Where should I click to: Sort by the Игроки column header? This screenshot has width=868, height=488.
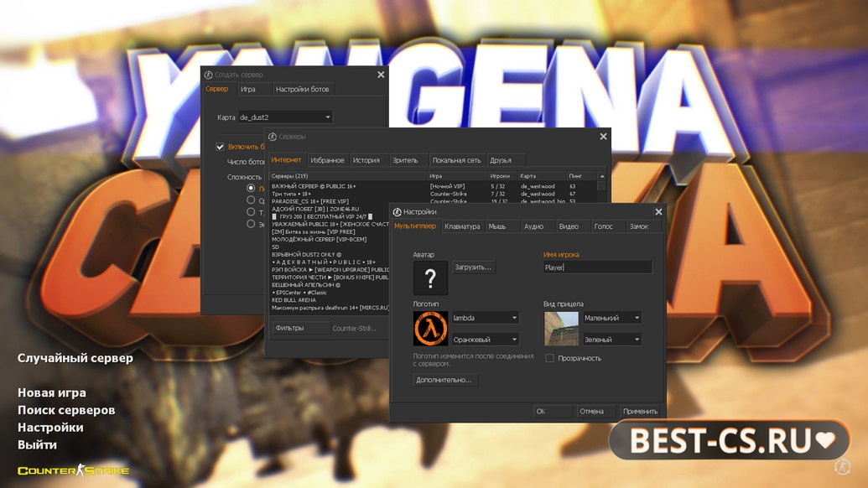[x=502, y=176]
